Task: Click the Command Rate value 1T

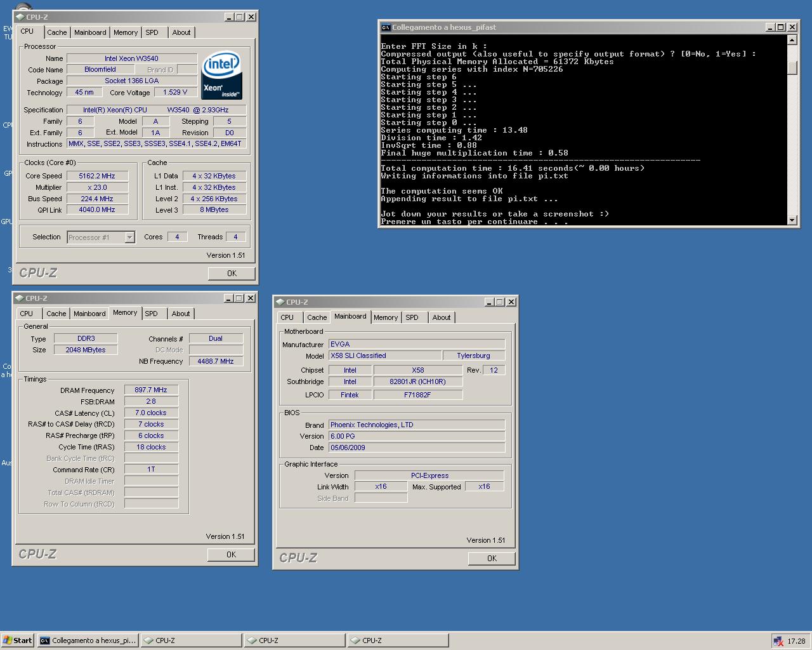Action: tap(151, 469)
